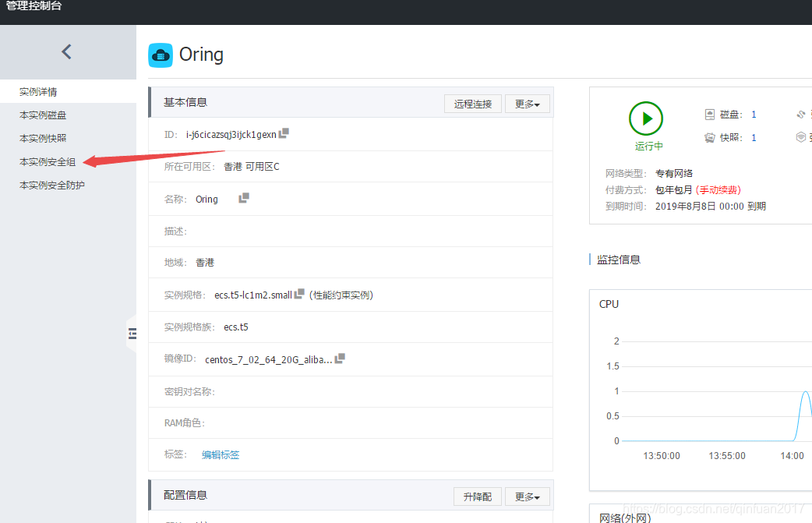Click the 性能约束实例 label

341,295
